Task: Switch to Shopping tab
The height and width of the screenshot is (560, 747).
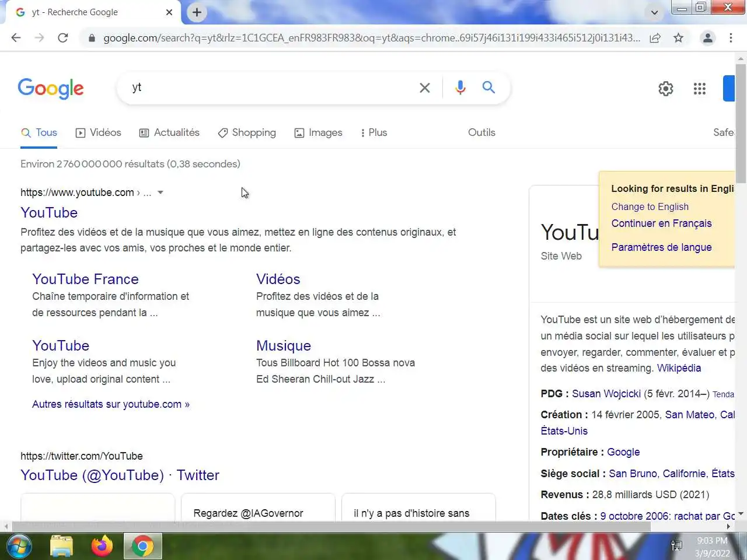Action: coord(247,133)
